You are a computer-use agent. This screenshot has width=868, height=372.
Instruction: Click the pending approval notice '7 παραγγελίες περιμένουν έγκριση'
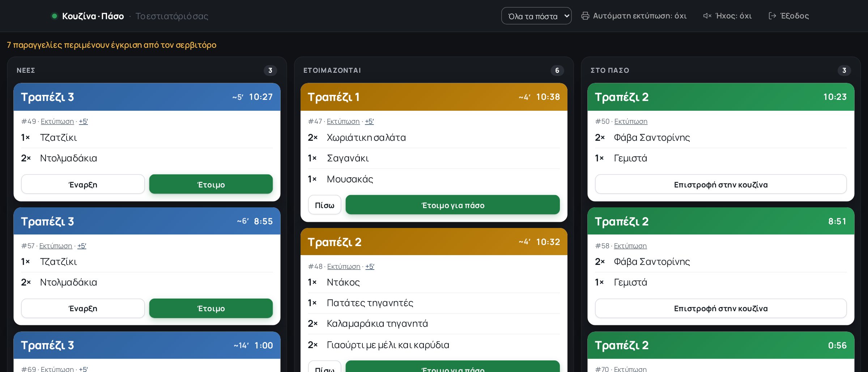click(x=111, y=45)
